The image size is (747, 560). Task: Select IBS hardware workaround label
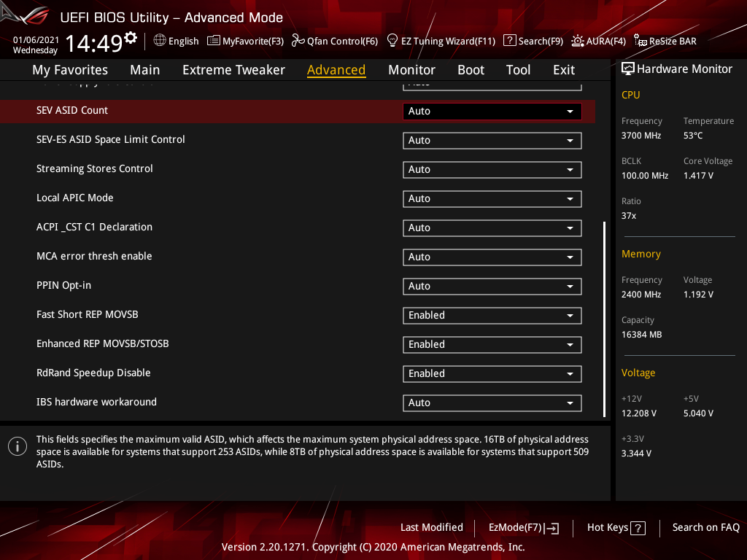96,402
